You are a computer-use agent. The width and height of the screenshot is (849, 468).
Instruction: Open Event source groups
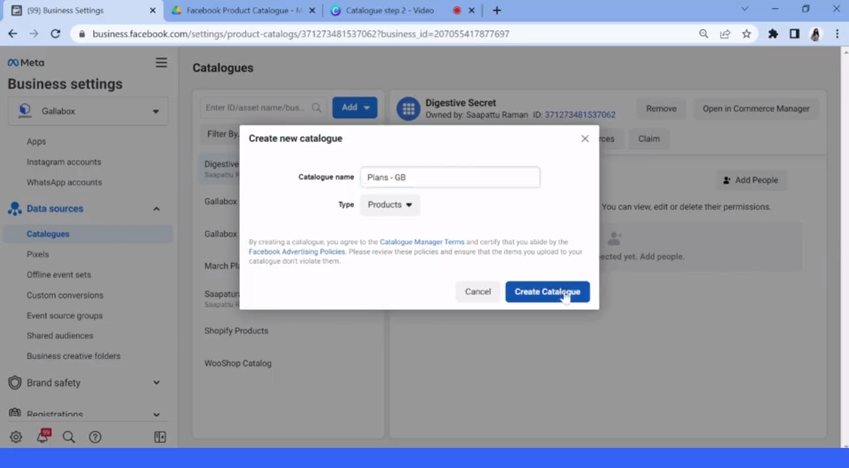pyautogui.click(x=64, y=316)
